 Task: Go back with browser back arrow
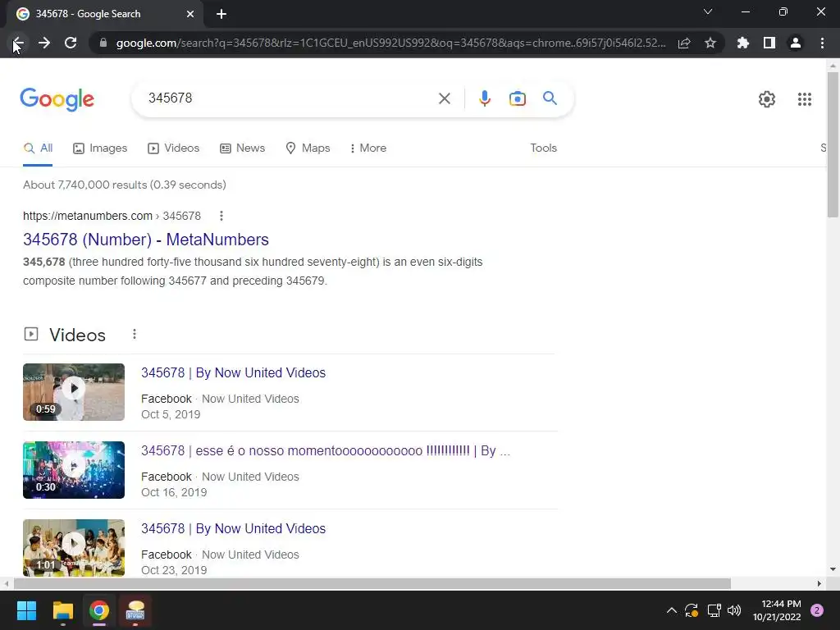click(x=18, y=43)
